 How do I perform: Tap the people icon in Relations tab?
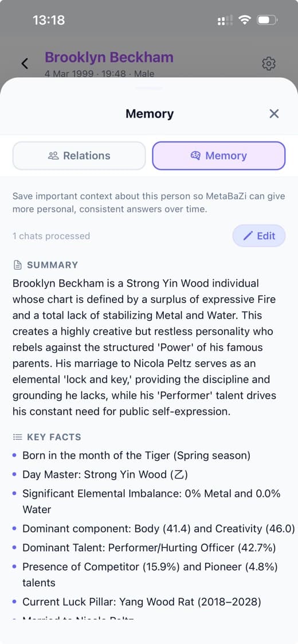[53, 156]
